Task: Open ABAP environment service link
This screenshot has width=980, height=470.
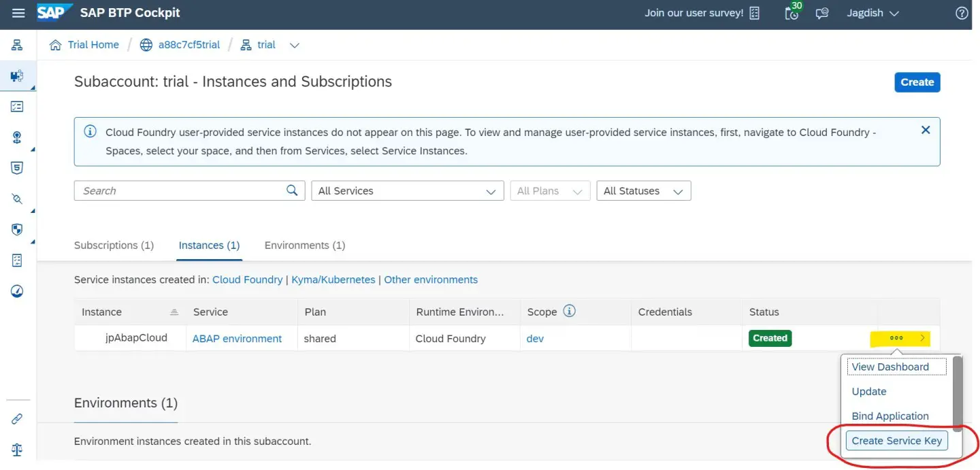Action: [x=237, y=339]
